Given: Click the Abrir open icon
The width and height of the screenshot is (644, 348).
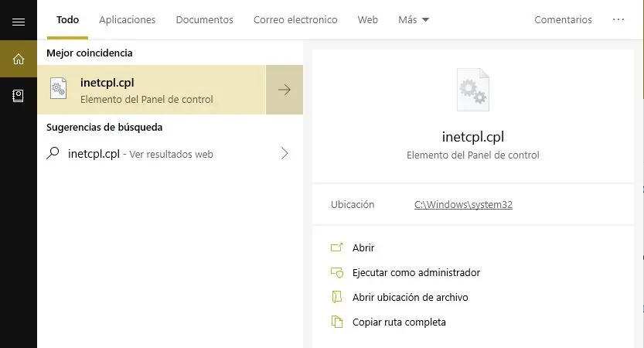Looking at the screenshot, I should [336, 248].
